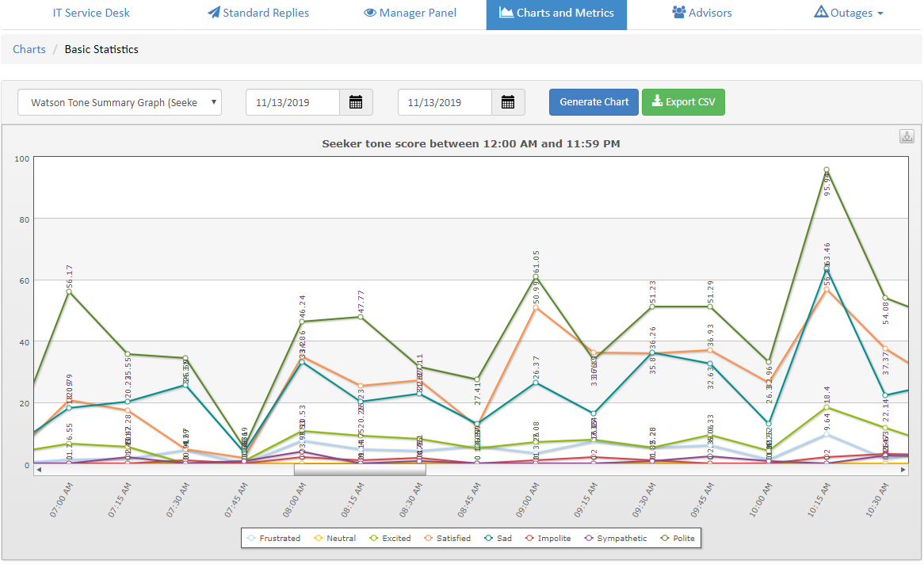Toggle the Sad series in legend

pyautogui.click(x=498, y=538)
